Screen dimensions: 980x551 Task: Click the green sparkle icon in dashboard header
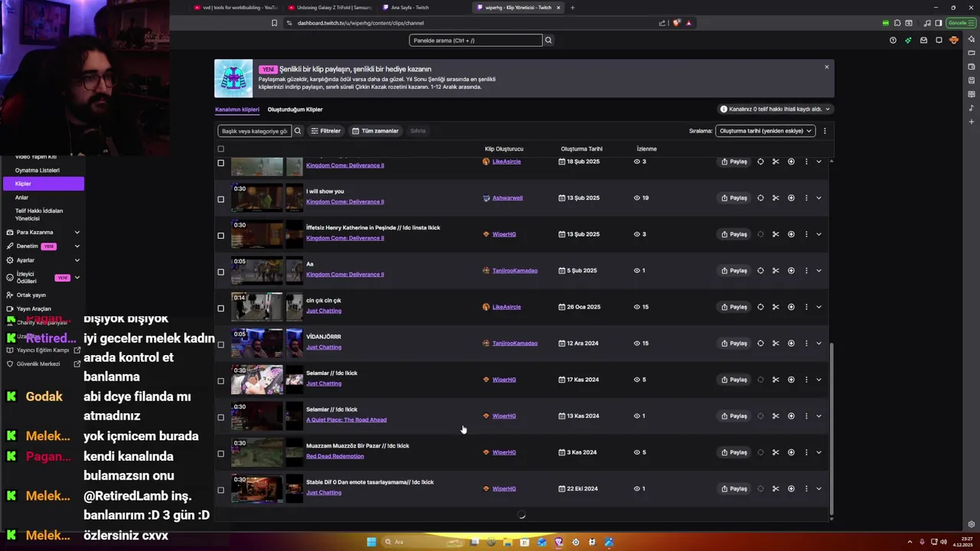tap(908, 40)
